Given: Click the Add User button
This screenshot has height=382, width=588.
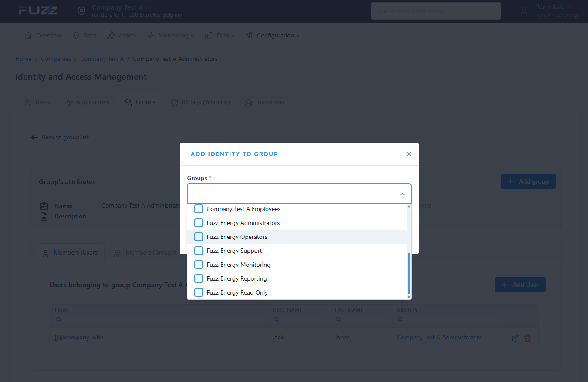Looking at the screenshot, I should pyautogui.click(x=520, y=285).
